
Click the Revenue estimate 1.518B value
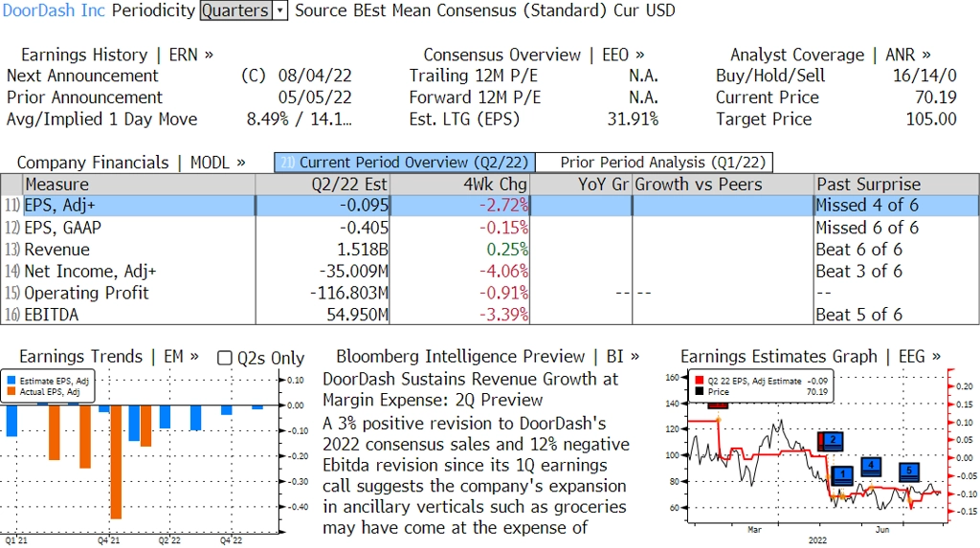tap(363, 250)
